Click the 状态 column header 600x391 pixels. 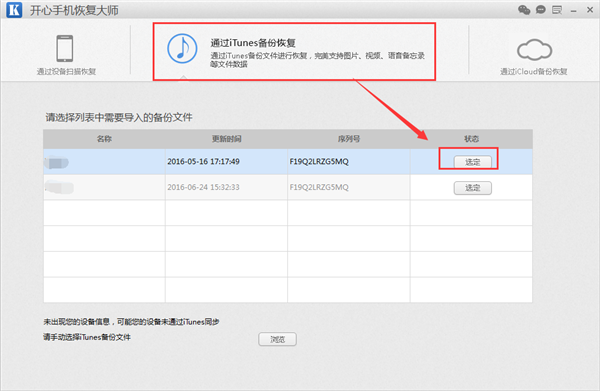tap(471, 139)
